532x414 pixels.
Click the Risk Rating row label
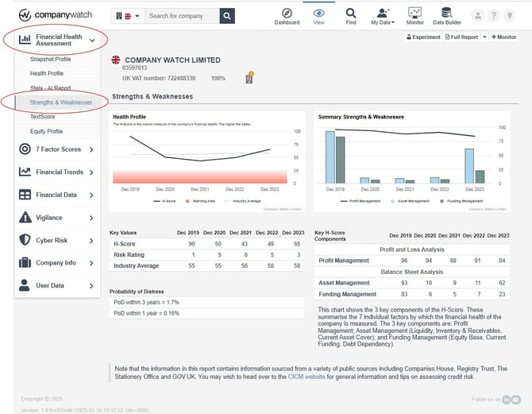129,255
